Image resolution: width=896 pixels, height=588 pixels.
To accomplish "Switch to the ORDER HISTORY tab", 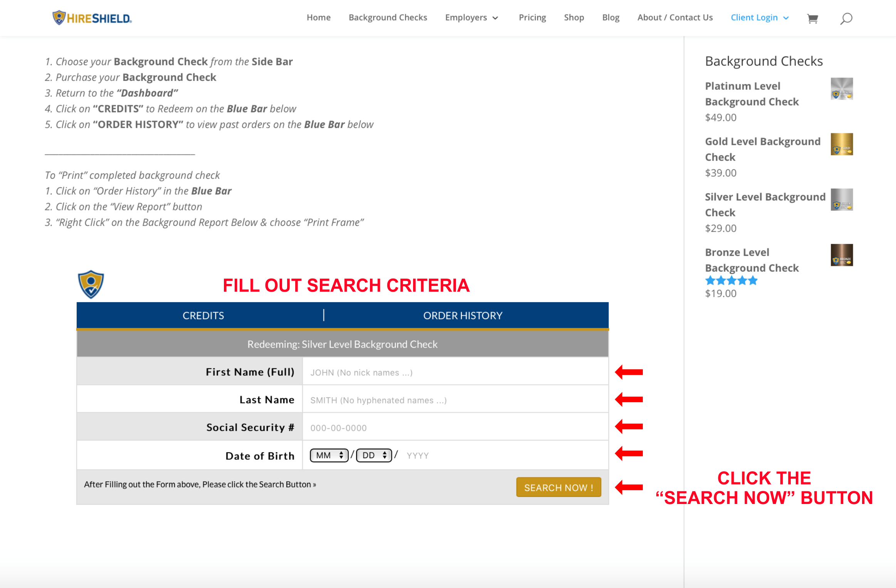I will pos(463,316).
